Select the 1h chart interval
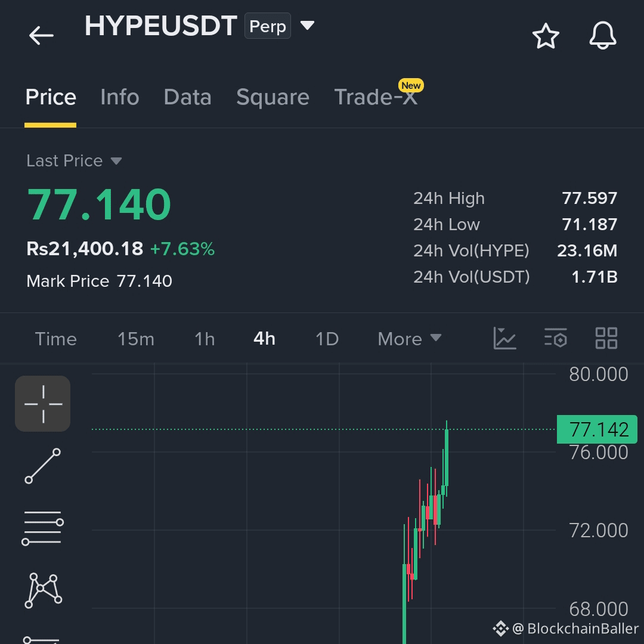The width and height of the screenshot is (644, 644). [x=205, y=339]
